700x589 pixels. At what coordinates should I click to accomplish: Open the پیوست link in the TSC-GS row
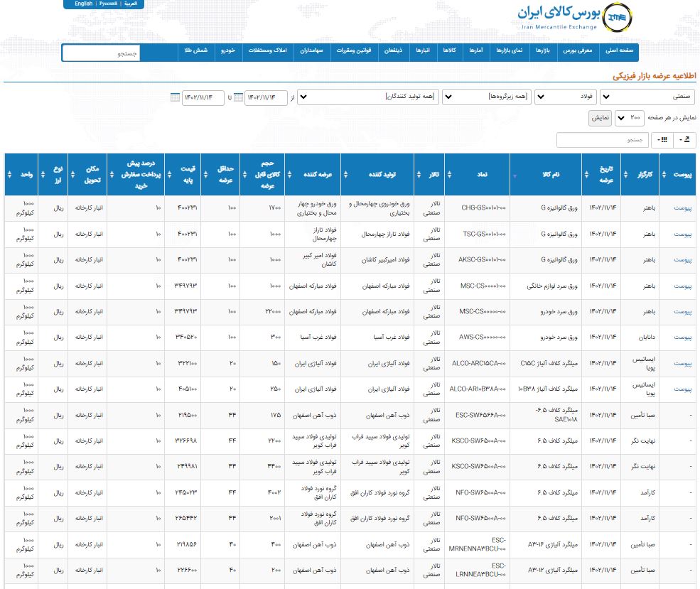click(683, 234)
